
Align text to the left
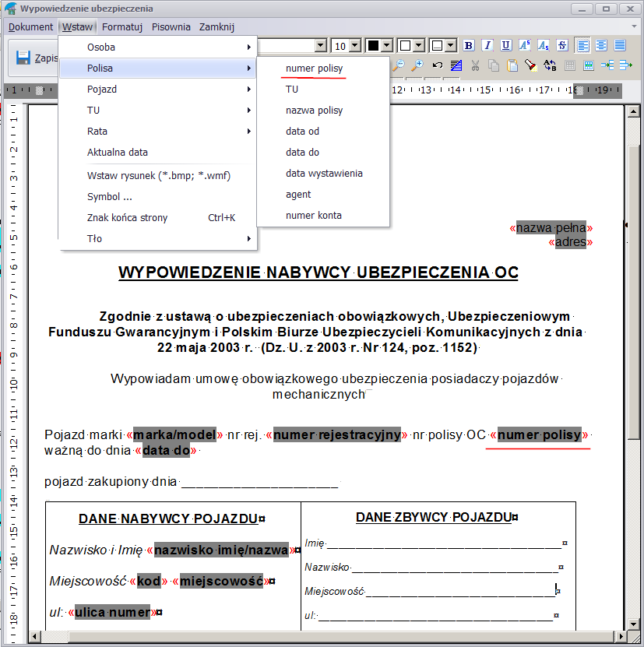[x=582, y=45]
